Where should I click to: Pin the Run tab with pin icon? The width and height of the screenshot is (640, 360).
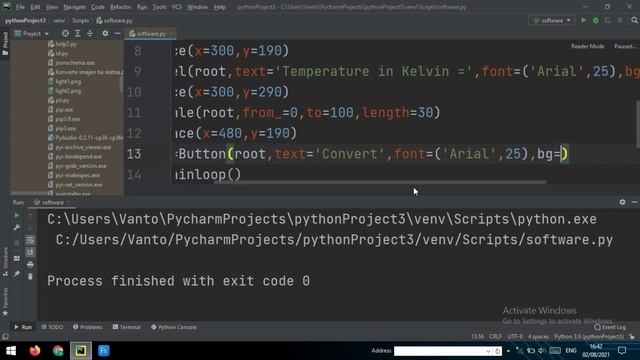17,274
